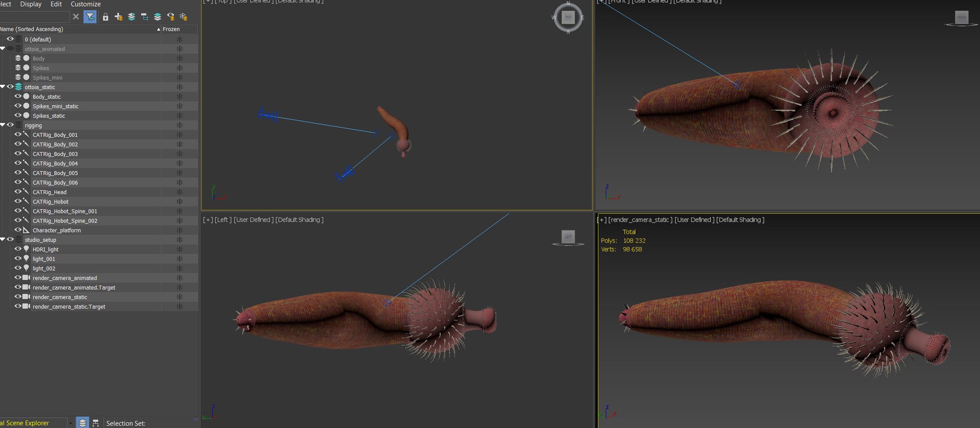
Task: Toggle visibility of render_camera_static
Action: tap(18, 297)
